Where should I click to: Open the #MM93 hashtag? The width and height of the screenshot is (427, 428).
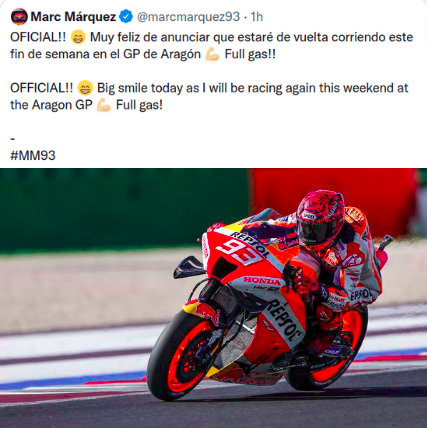[33, 156]
